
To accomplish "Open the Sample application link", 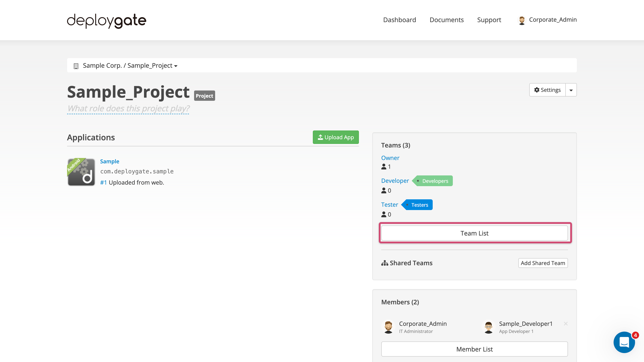I will (x=110, y=161).
